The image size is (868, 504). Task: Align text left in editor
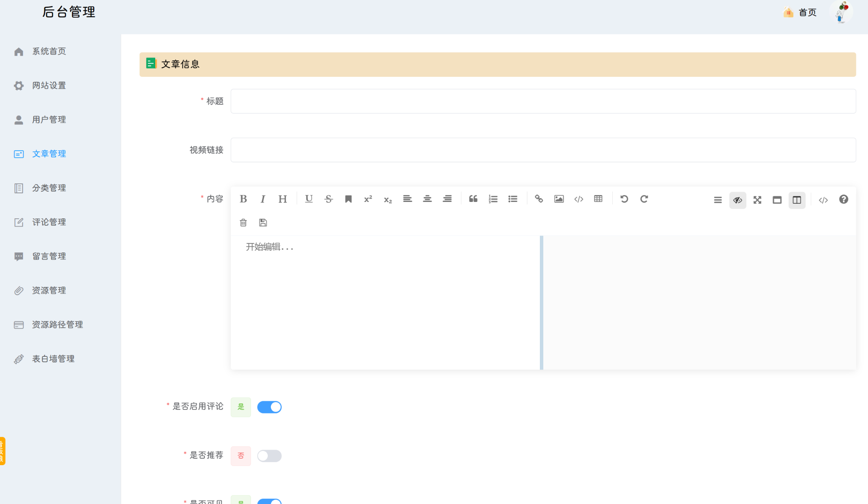(407, 199)
